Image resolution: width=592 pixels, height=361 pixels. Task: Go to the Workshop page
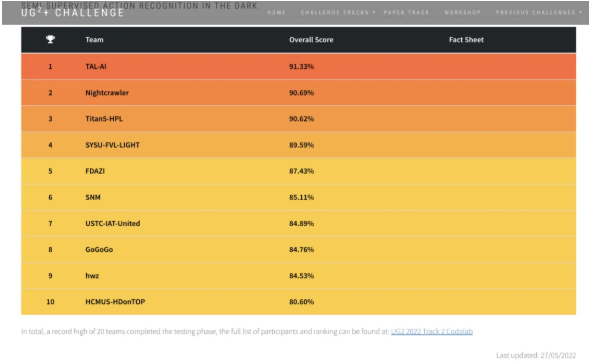462,12
